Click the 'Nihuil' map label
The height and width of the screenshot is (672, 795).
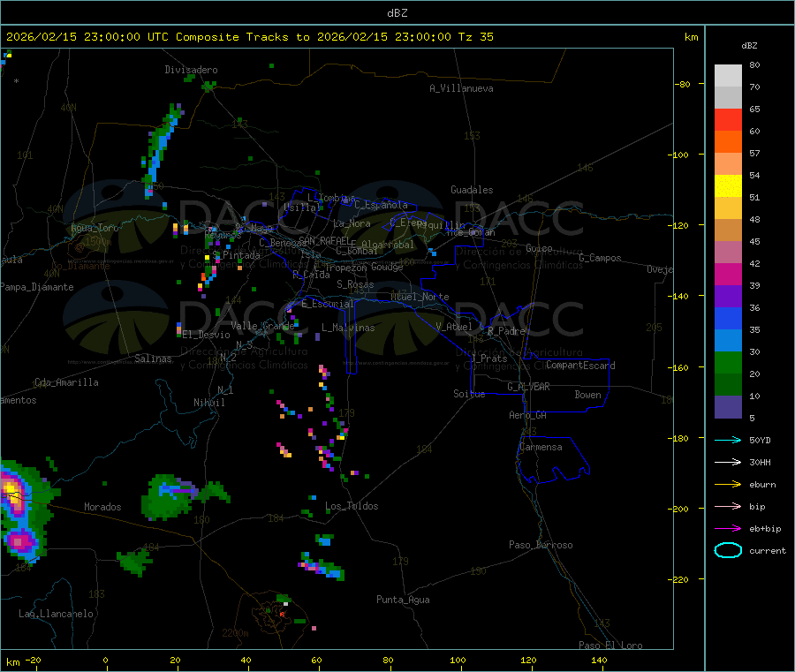(x=209, y=403)
